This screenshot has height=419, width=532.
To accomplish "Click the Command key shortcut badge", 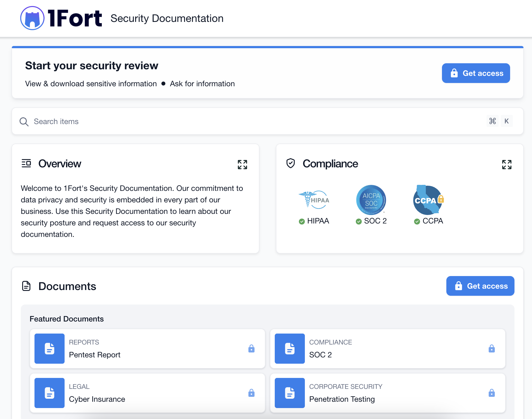I will [x=493, y=121].
